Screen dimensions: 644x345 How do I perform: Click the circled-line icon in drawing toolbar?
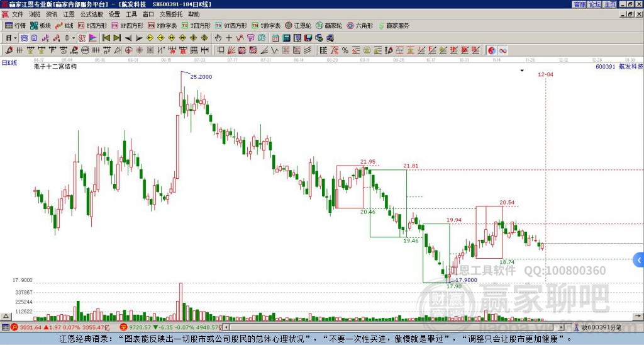85,50
